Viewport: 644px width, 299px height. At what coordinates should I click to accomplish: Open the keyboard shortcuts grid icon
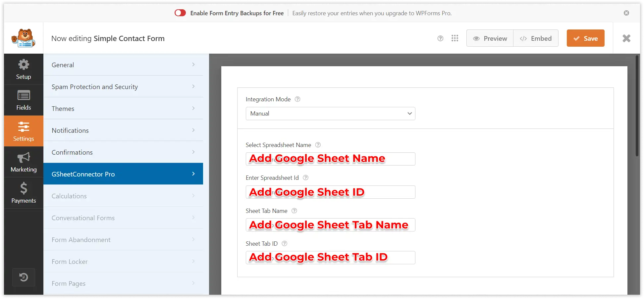[455, 38]
